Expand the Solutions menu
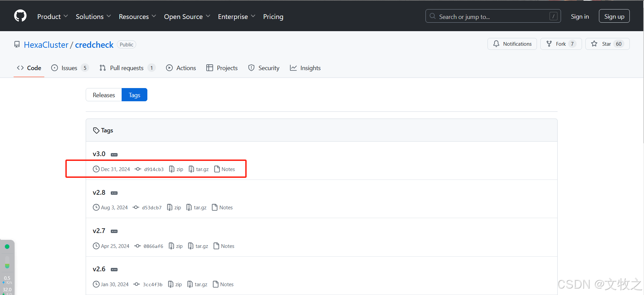Image resolution: width=644 pixels, height=295 pixels. tap(93, 17)
